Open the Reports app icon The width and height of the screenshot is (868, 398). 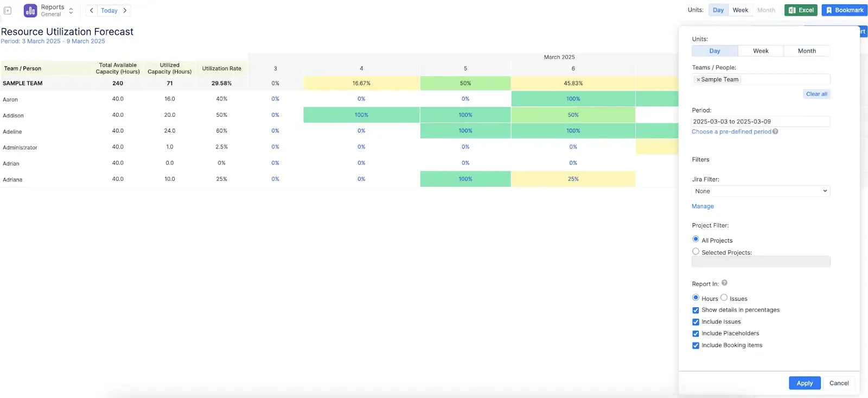coord(30,10)
